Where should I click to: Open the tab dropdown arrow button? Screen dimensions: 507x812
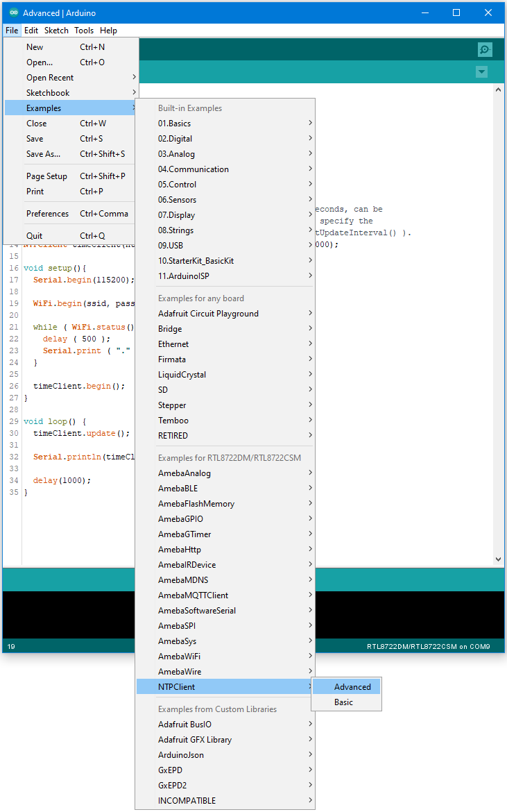[481, 72]
